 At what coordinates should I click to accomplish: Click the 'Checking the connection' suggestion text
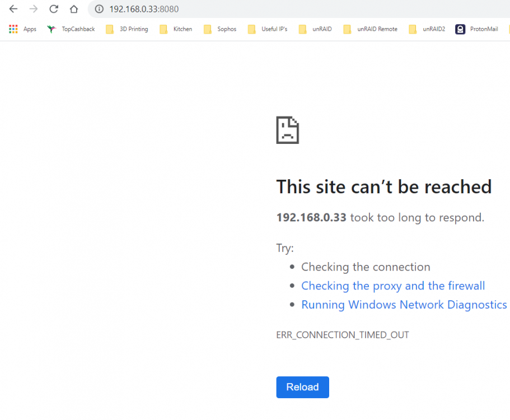pyautogui.click(x=366, y=267)
